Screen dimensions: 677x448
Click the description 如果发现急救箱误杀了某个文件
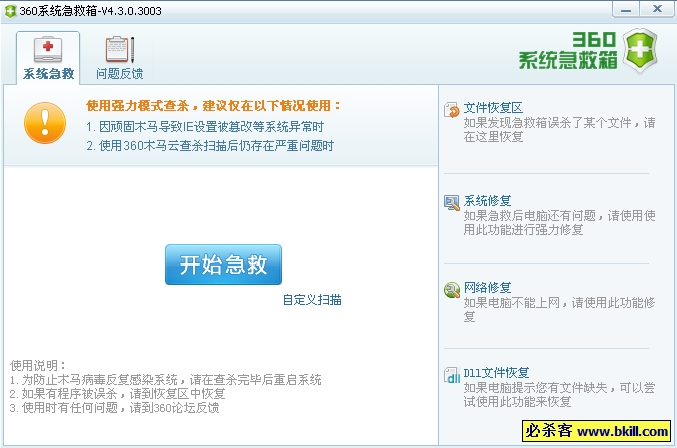[559, 129]
